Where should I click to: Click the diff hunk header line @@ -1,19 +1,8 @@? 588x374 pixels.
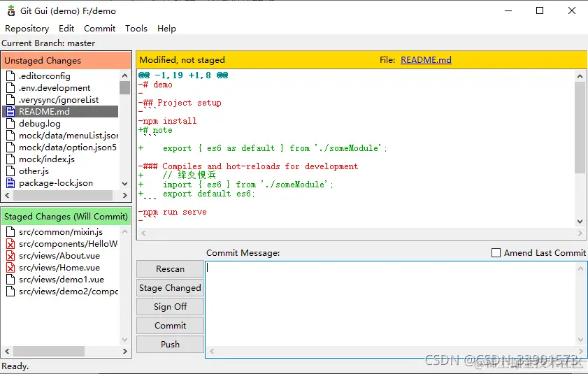(x=183, y=75)
